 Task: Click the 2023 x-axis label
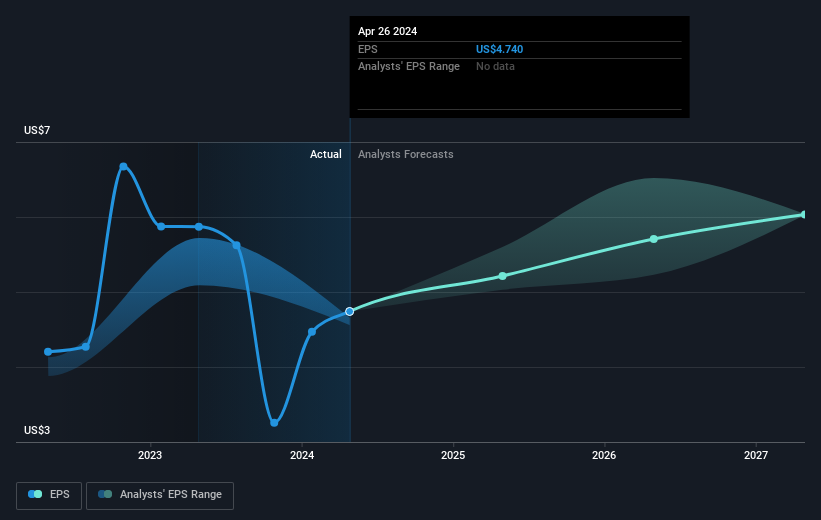(x=150, y=456)
